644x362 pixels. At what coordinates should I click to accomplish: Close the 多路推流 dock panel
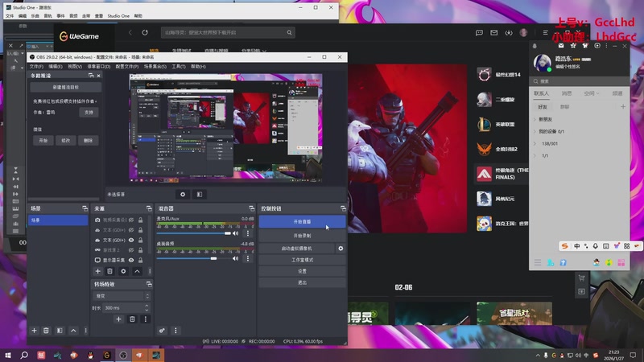click(98, 76)
